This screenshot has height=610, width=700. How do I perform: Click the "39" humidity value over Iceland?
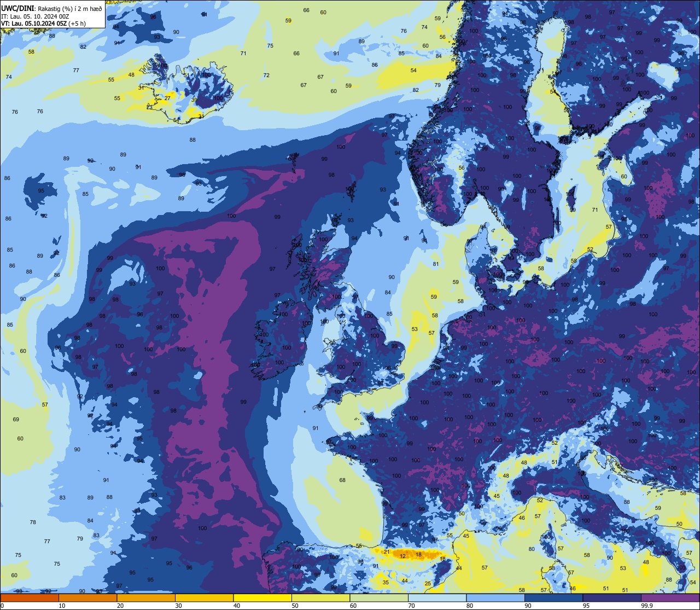194,100
